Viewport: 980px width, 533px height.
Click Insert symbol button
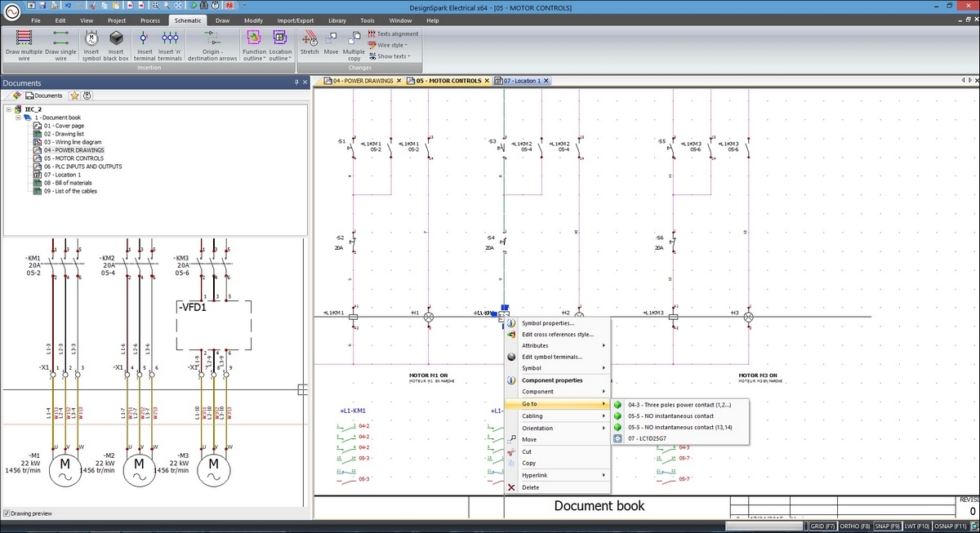click(91, 45)
